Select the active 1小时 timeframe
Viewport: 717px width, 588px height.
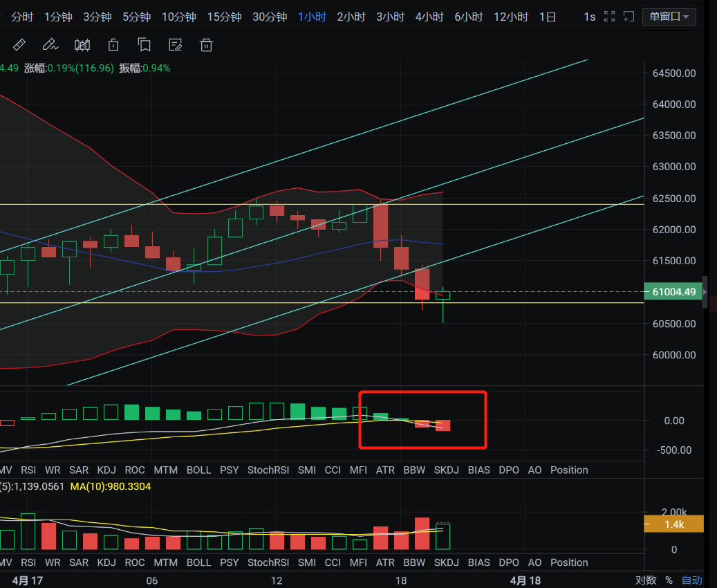(x=313, y=17)
